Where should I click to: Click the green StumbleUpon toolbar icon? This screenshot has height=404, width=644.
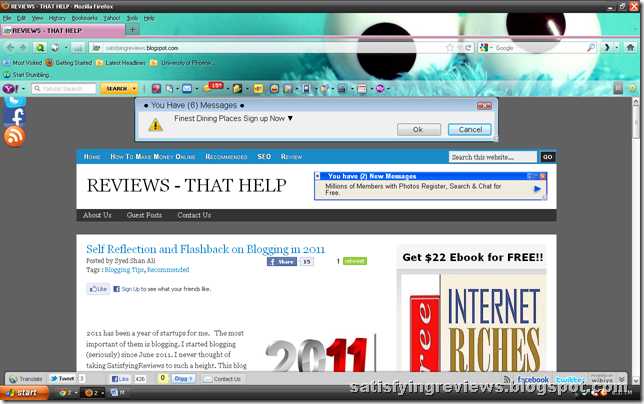tap(7, 75)
